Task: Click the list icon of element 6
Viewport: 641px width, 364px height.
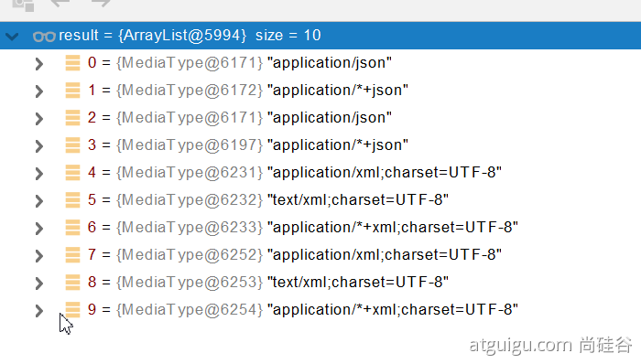Action: 72,228
